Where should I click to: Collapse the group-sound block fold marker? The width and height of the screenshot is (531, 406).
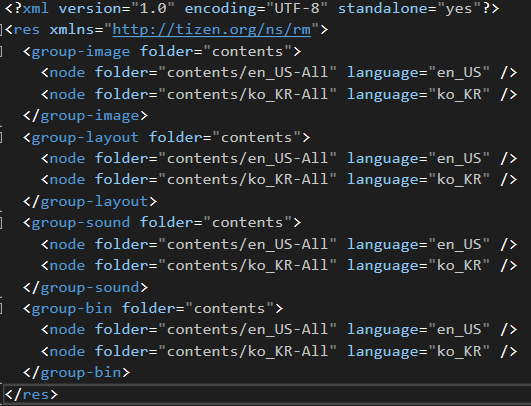pos(1,223)
